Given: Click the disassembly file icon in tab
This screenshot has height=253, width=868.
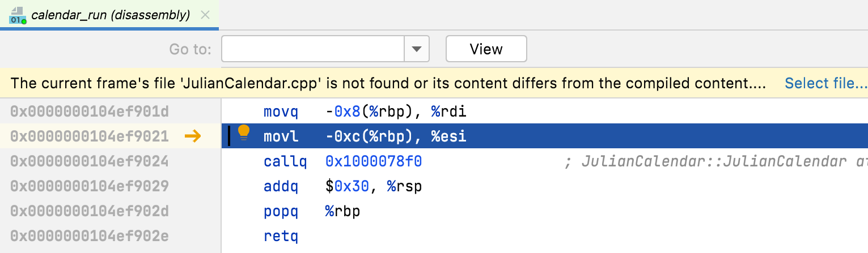Looking at the screenshot, I should click(x=18, y=15).
